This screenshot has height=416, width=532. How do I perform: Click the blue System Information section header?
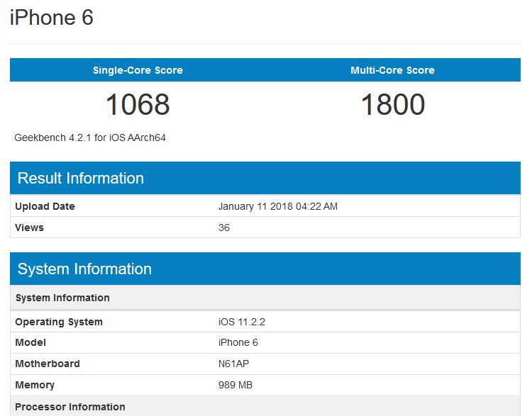pos(265,269)
